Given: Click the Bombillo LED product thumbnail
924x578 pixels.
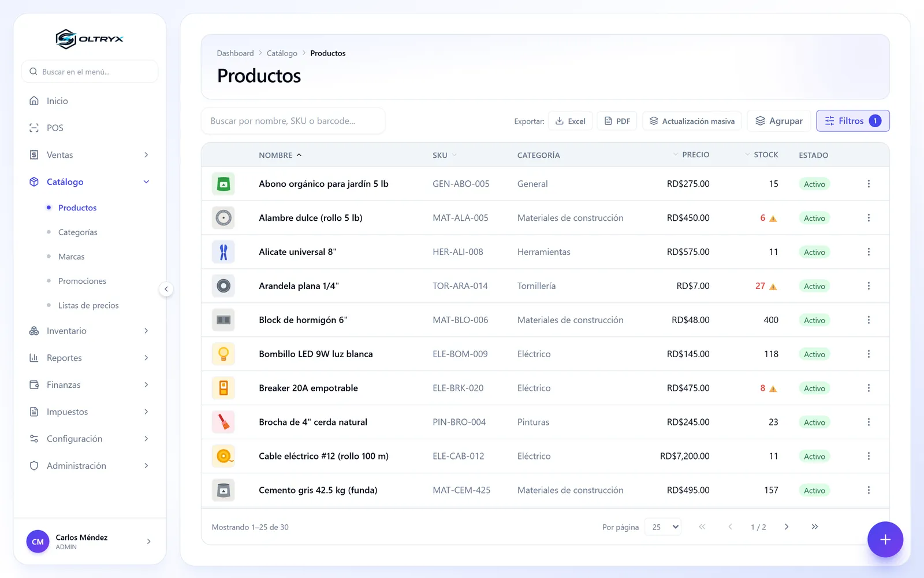Looking at the screenshot, I should click(223, 354).
